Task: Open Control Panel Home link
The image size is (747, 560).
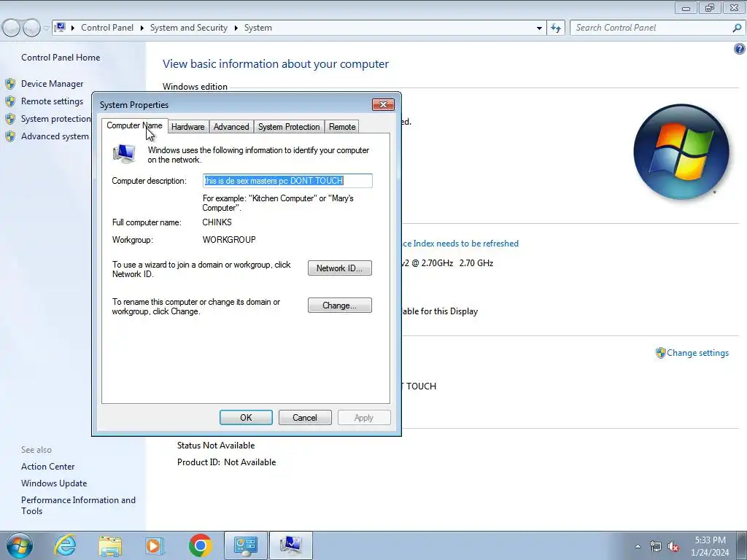Action: point(61,58)
